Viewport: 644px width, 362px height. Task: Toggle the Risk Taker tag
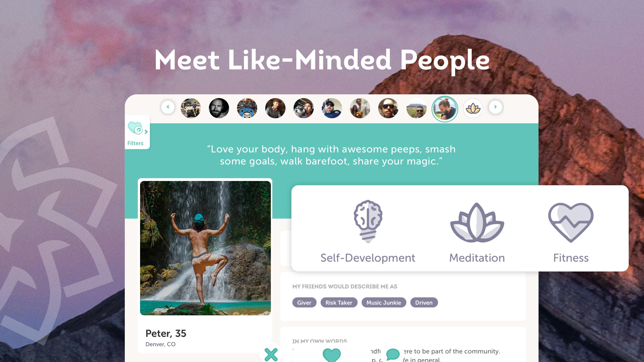coord(339,302)
